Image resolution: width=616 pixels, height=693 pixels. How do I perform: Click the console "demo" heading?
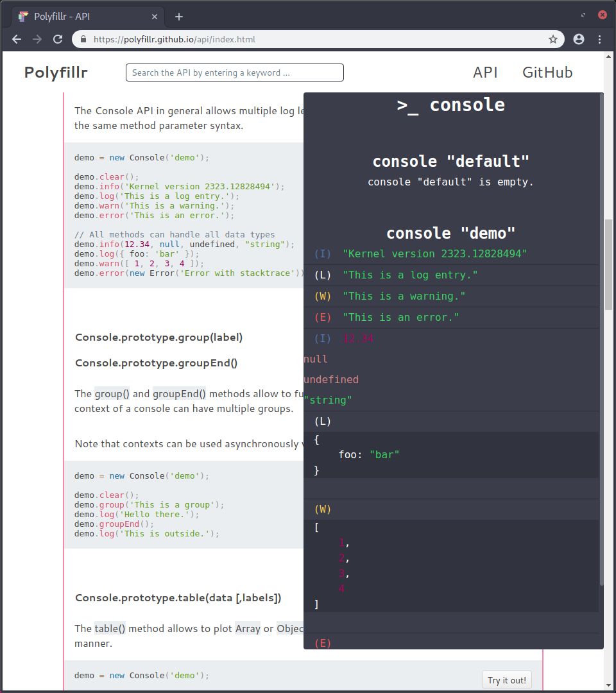coord(450,234)
